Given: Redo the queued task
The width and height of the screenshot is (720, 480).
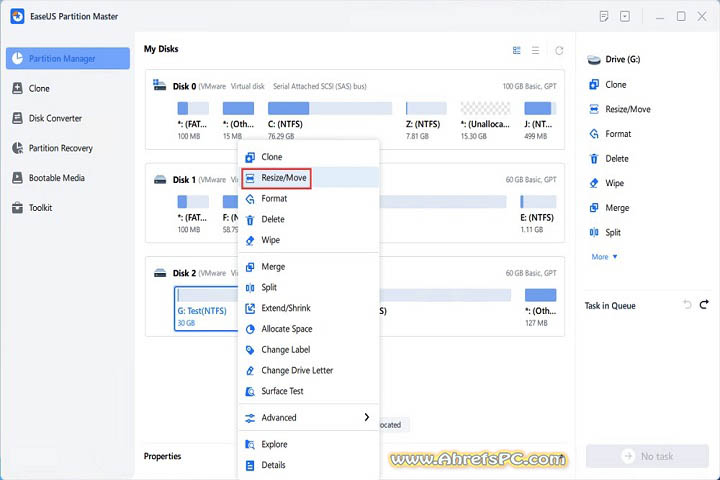Looking at the screenshot, I should point(704,304).
